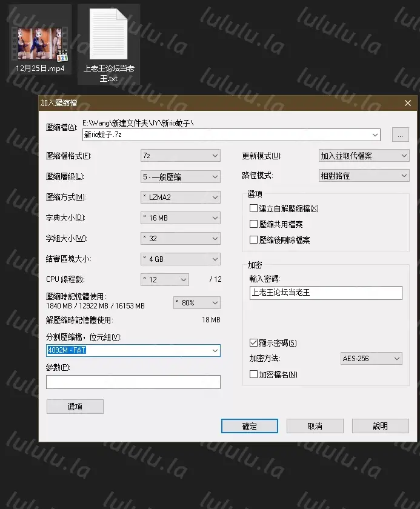Click the 取消 cancel button

(315, 426)
